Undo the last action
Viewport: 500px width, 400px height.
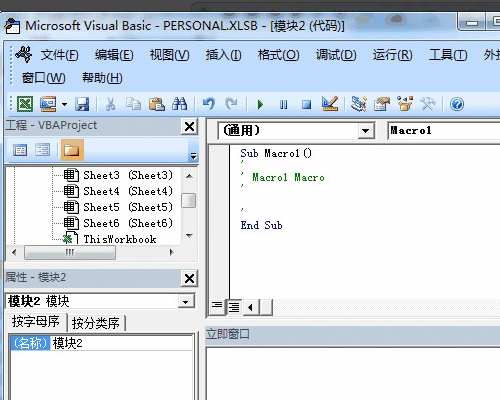point(209,104)
